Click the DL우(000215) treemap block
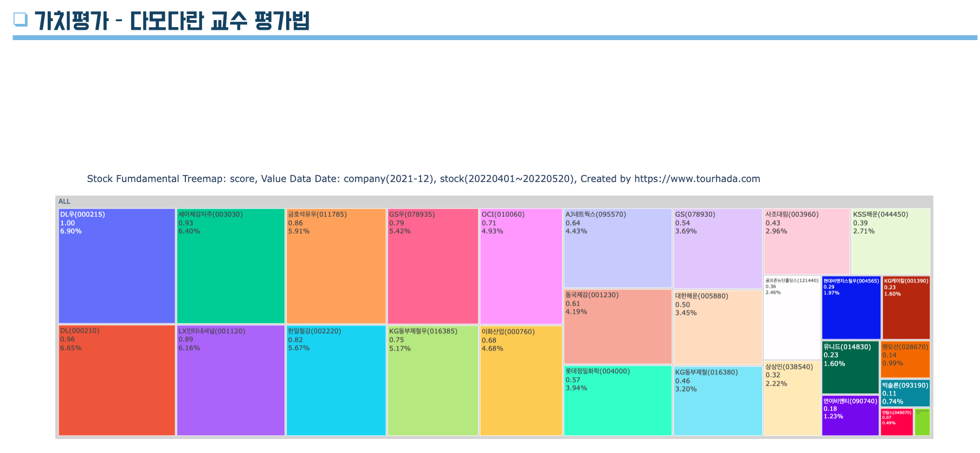The width and height of the screenshot is (980, 453). [117, 266]
